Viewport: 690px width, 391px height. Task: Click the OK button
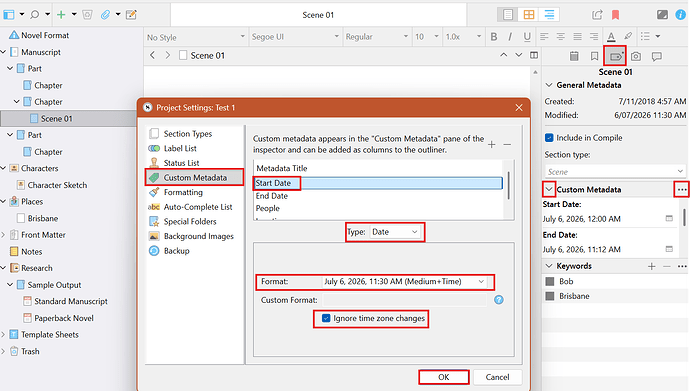pyautogui.click(x=444, y=377)
